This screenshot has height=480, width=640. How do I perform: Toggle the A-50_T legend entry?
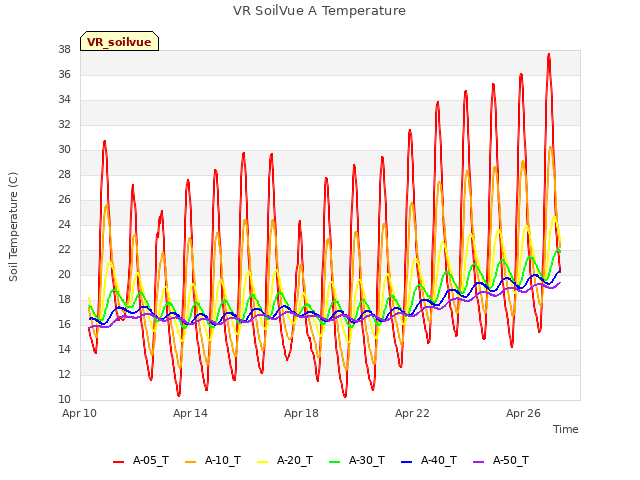(501, 460)
